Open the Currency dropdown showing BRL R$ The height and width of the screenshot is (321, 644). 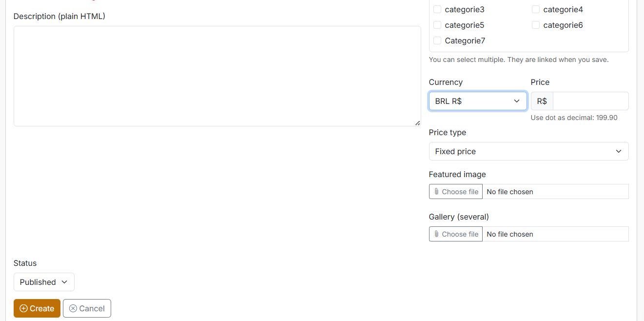pos(478,101)
